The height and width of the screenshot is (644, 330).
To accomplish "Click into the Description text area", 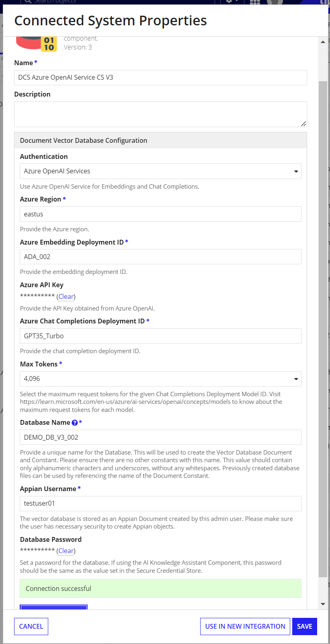I will (160, 114).
